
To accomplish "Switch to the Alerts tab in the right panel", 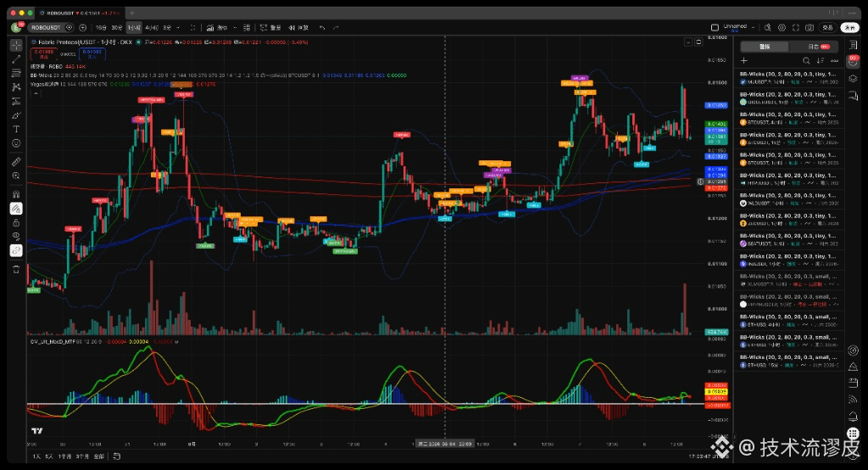I will (x=765, y=47).
